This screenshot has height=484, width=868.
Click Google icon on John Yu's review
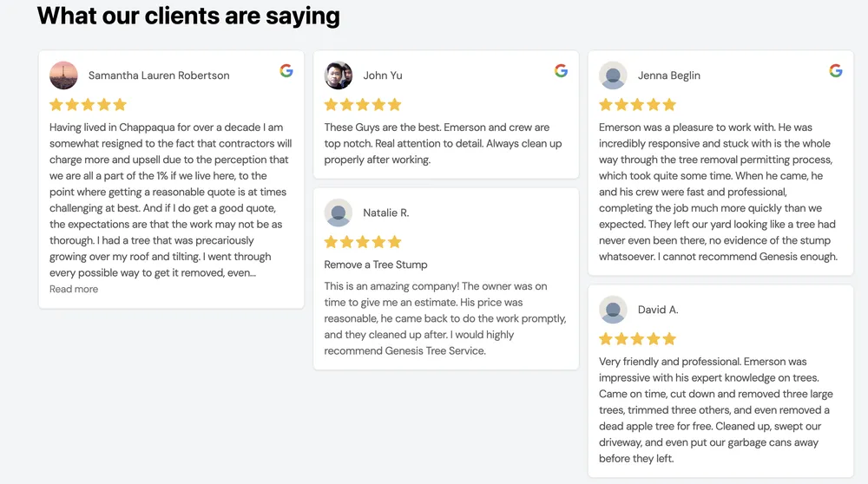561,71
